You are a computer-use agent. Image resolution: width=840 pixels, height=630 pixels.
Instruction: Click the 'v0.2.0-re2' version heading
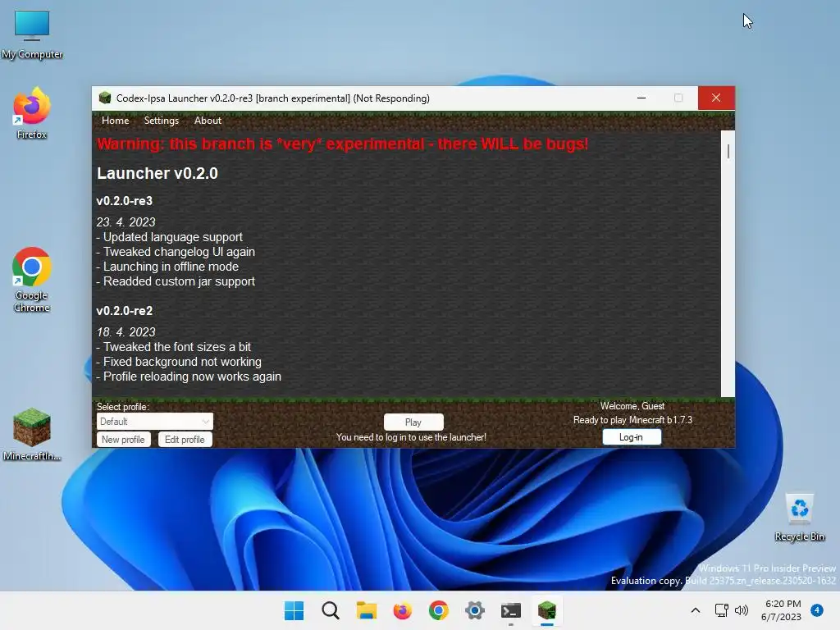click(125, 311)
